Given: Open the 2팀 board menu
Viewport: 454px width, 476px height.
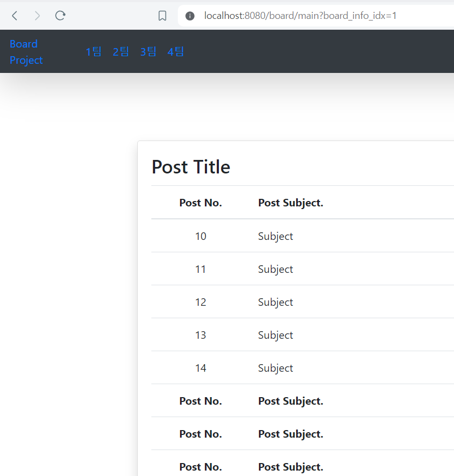Looking at the screenshot, I should point(121,52).
